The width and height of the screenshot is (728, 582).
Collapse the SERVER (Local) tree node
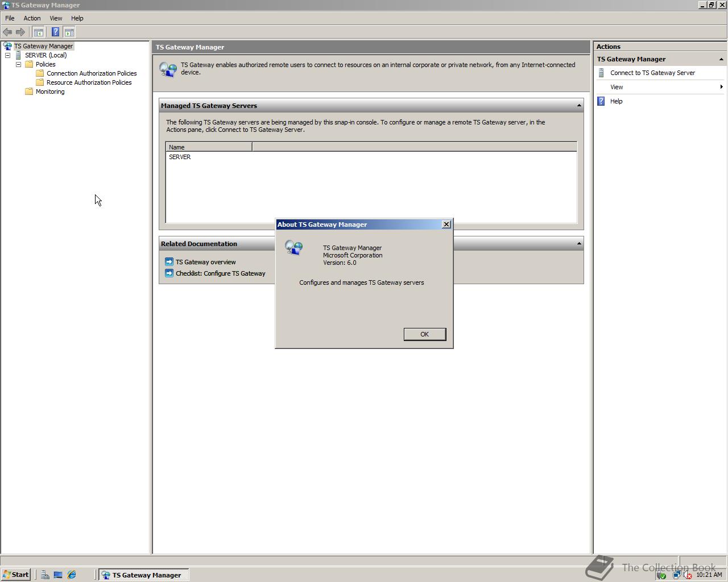point(7,55)
